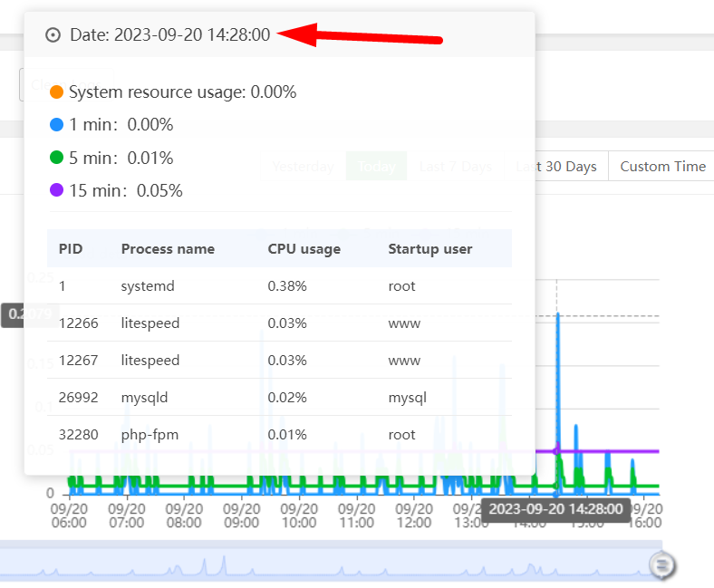Click the 09/20 06:00 axis label
The image size is (714, 588).
click(x=69, y=516)
